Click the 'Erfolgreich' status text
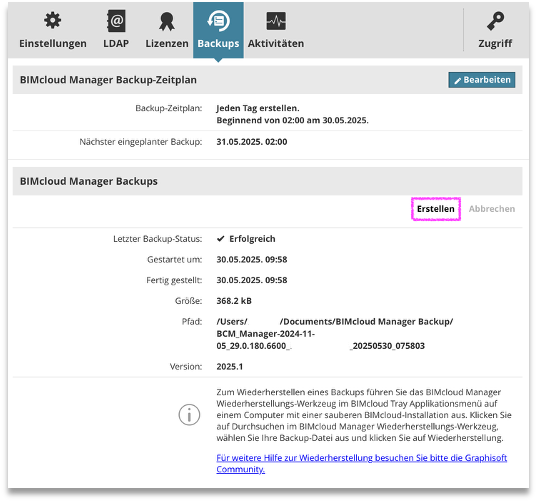This screenshot has width=538, height=502. (252, 239)
